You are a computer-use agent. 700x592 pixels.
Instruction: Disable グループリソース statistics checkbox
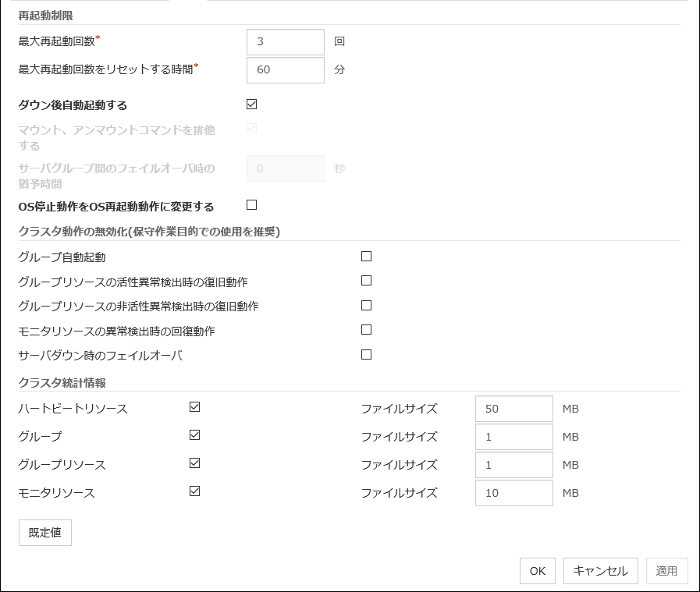[x=195, y=463]
